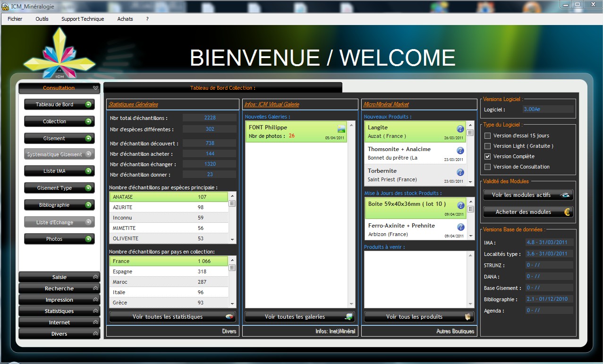603x364 pixels.
Task: Click the arrow icon on Liste IMA
Action: (88, 171)
